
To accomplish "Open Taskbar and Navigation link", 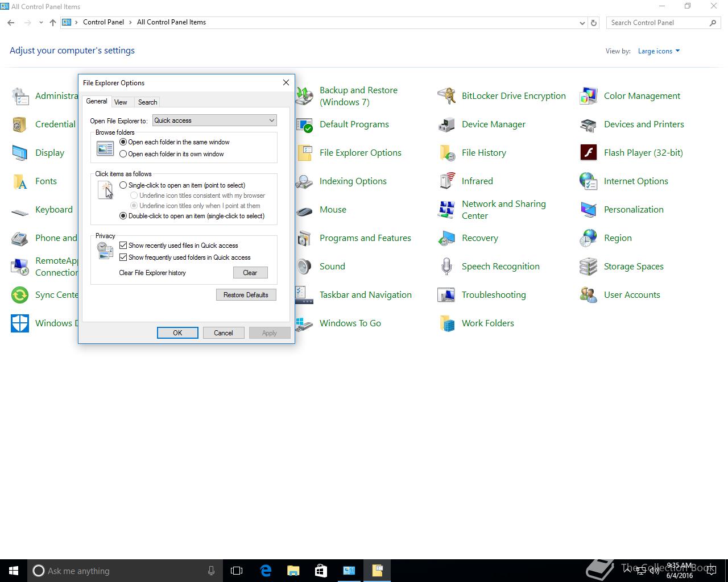I will pos(366,295).
